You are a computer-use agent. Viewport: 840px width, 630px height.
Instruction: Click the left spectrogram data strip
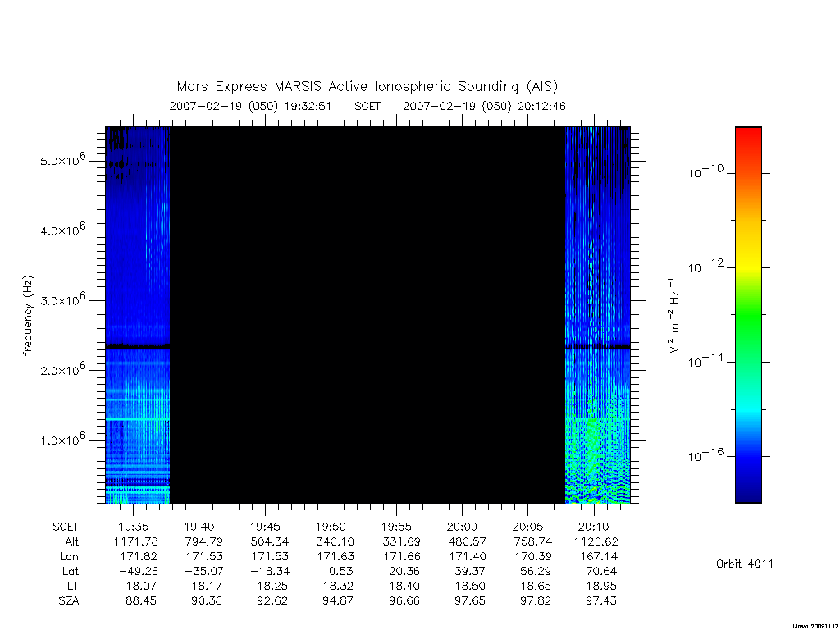tap(138, 315)
